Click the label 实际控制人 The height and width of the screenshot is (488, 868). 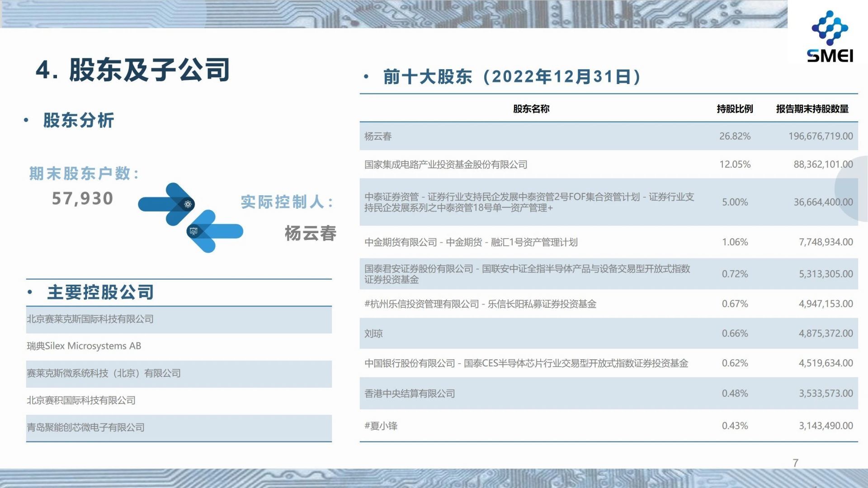click(287, 202)
